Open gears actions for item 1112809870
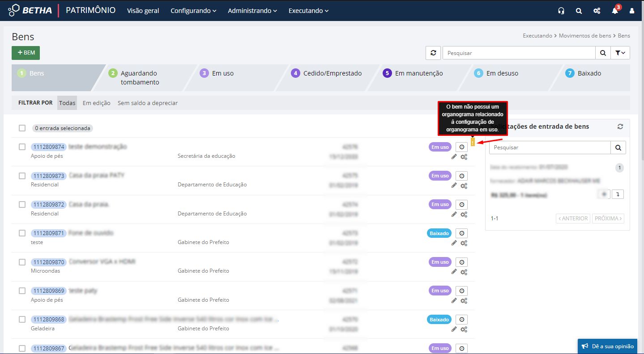 tap(464, 272)
